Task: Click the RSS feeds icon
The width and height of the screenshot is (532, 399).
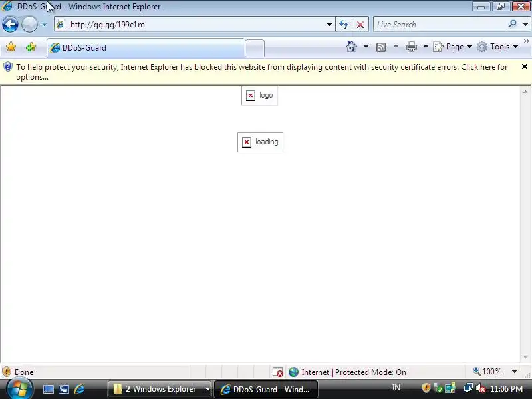Action: pyautogui.click(x=381, y=47)
